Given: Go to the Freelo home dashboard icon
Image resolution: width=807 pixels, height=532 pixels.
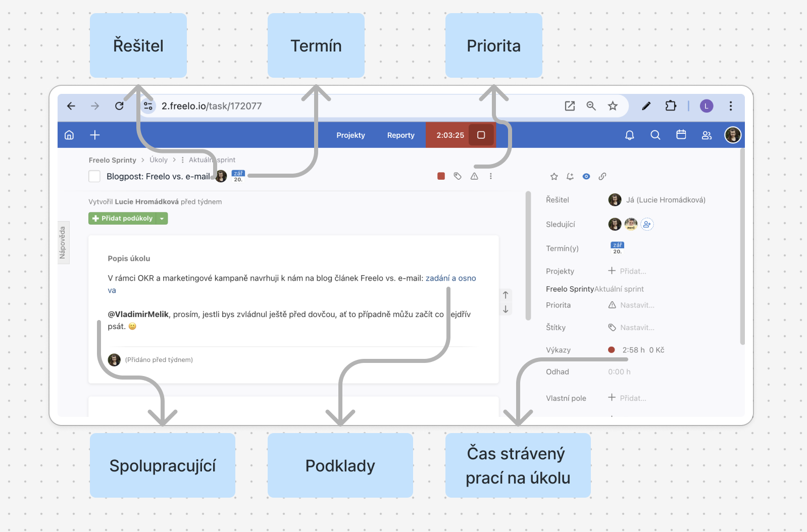Looking at the screenshot, I should pyautogui.click(x=69, y=135).
